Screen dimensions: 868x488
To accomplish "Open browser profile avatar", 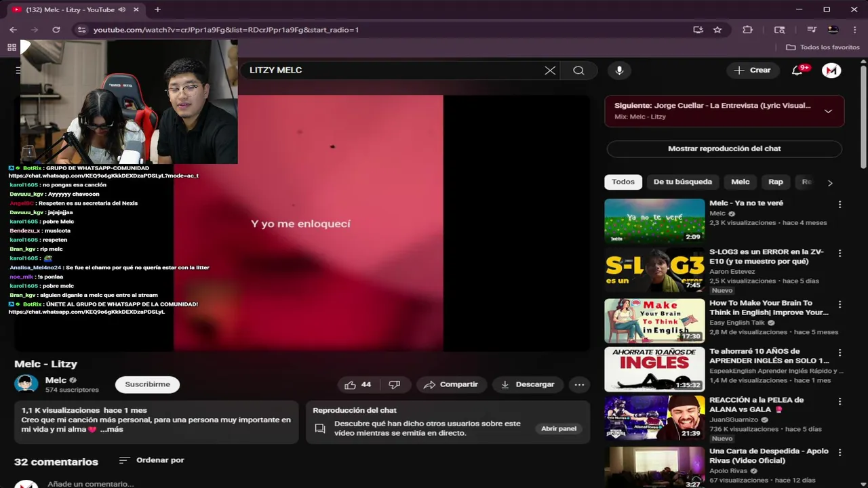I will 833,30.
